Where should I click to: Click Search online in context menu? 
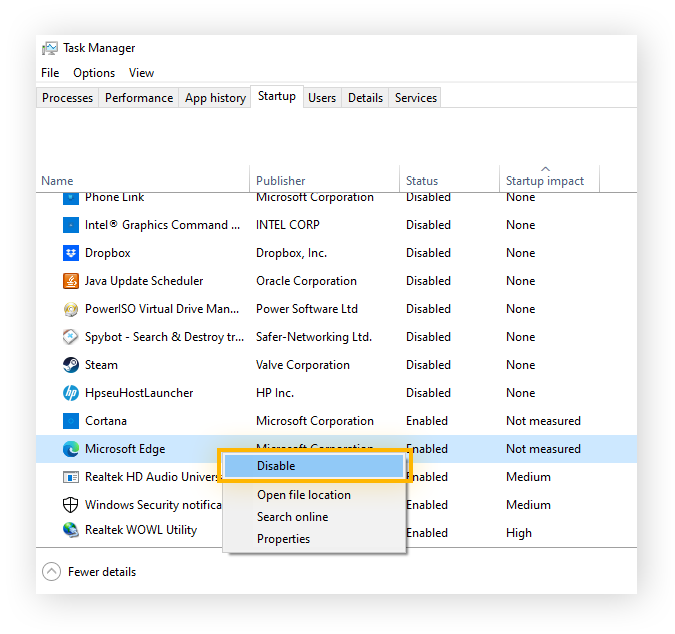292,517
